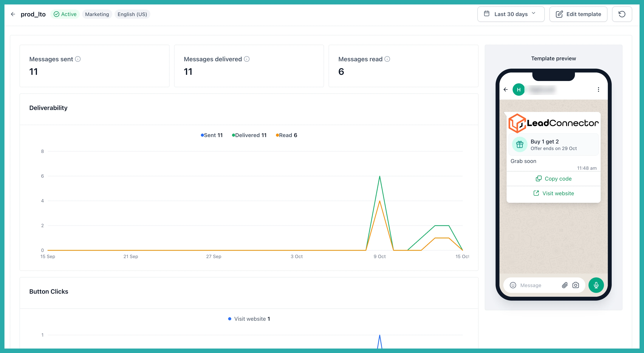
Task: Click the info icon next to Messages delivered
Action: (x=247, y=59)
